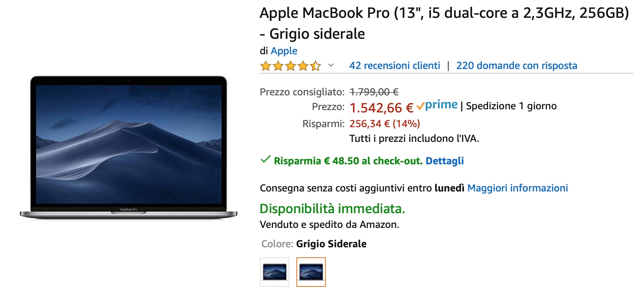Open the Apple brand link
Screen dimensions: 644x293
coord(284,51)
